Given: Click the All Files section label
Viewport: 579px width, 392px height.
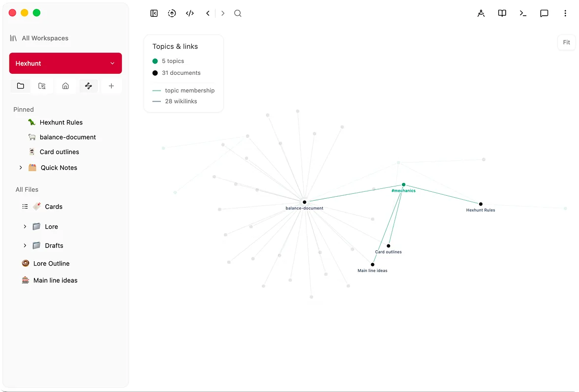Looking at the screenshot, I should click(x=27, y=189).
